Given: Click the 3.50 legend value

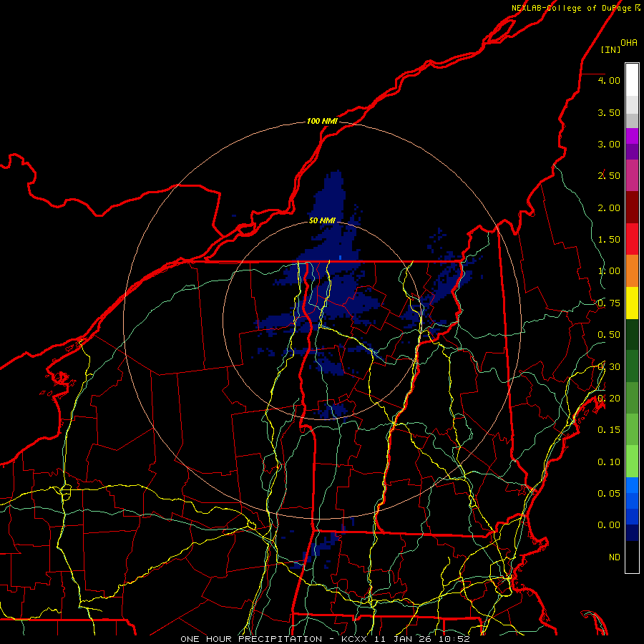Looking at the screenshot, I should 609,112.
